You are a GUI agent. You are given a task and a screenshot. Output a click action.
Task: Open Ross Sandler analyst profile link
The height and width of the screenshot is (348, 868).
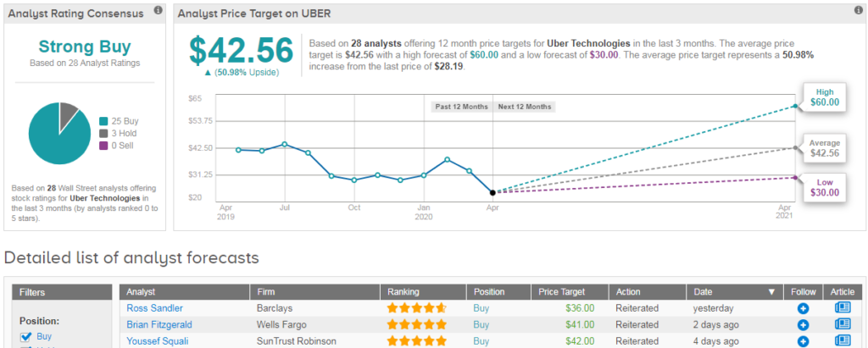coord(154,308)
